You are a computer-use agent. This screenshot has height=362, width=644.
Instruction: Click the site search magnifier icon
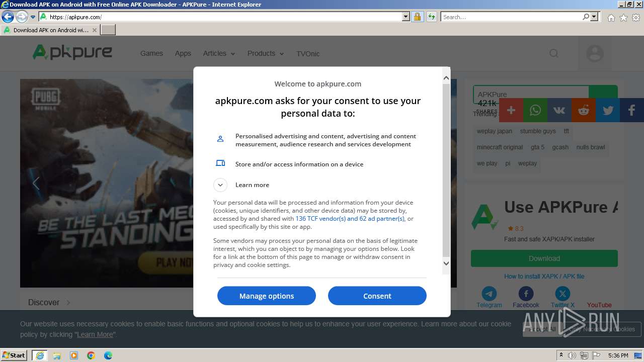[554, 53]
